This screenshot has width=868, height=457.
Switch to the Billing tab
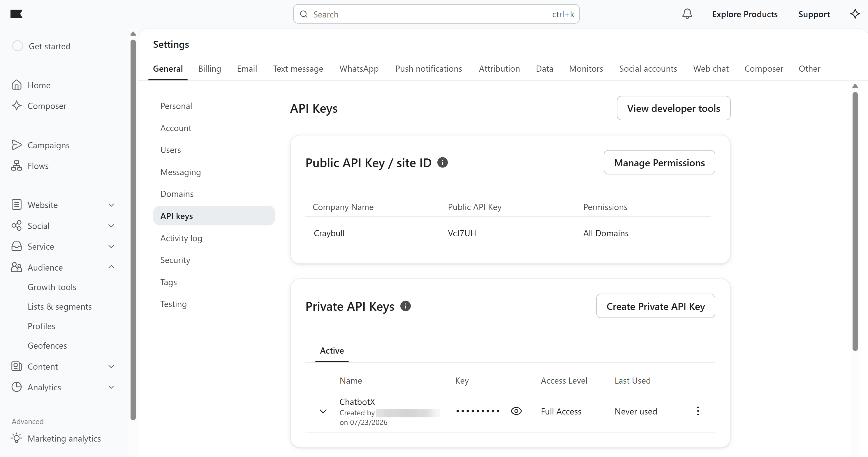[x=209, y=69]
